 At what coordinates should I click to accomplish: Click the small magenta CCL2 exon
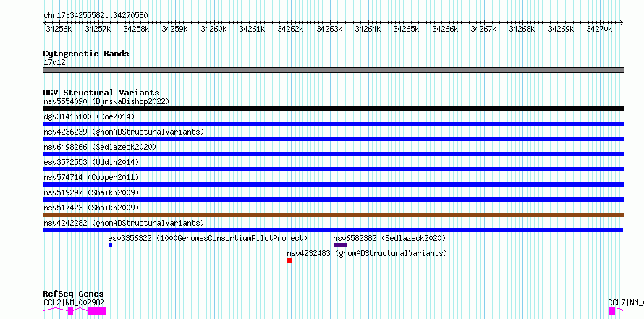(71, 311)
